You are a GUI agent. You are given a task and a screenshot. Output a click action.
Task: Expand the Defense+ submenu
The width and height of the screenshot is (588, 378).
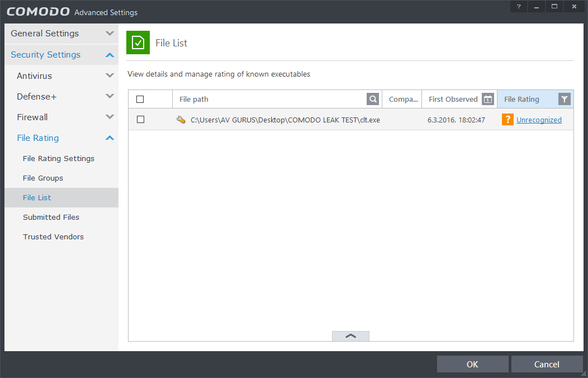110,96
